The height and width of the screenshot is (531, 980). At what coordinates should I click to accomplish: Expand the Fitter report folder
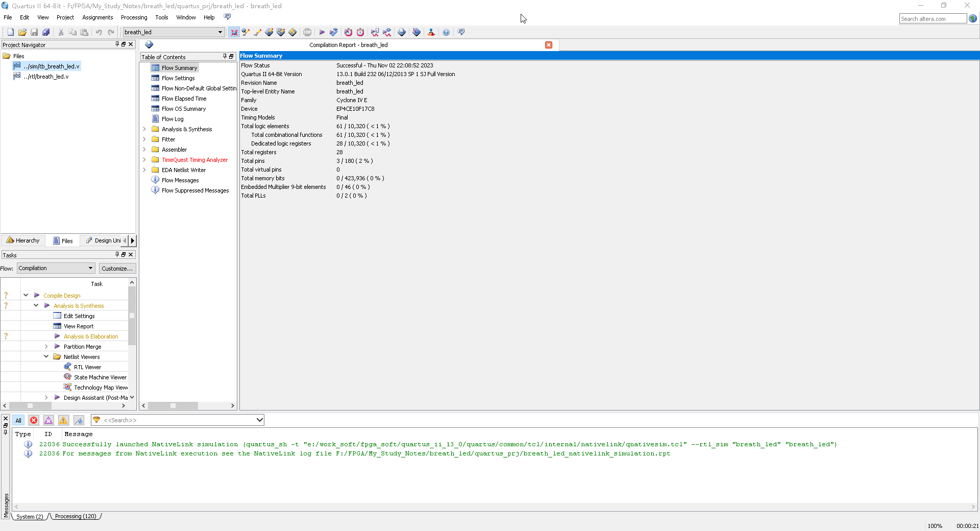point(144,139)
